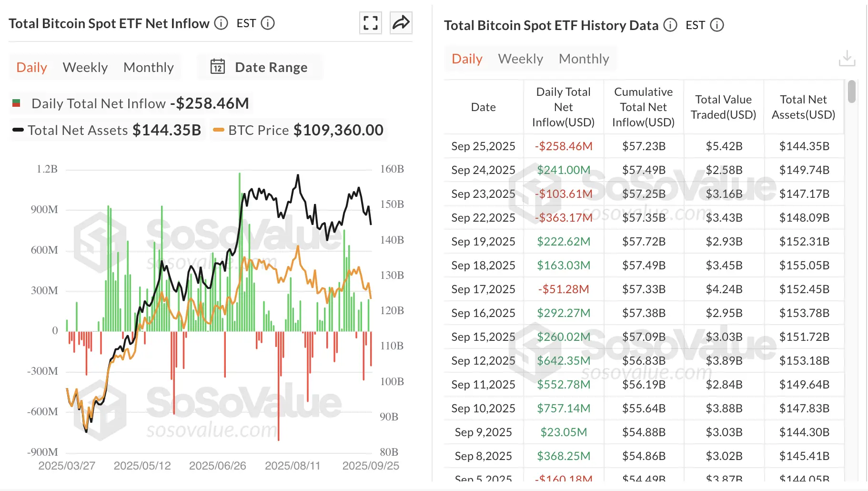Click the info icon beside EST on the chart
This screenshot has width=868, height=491.
click(x=268, y=22)
